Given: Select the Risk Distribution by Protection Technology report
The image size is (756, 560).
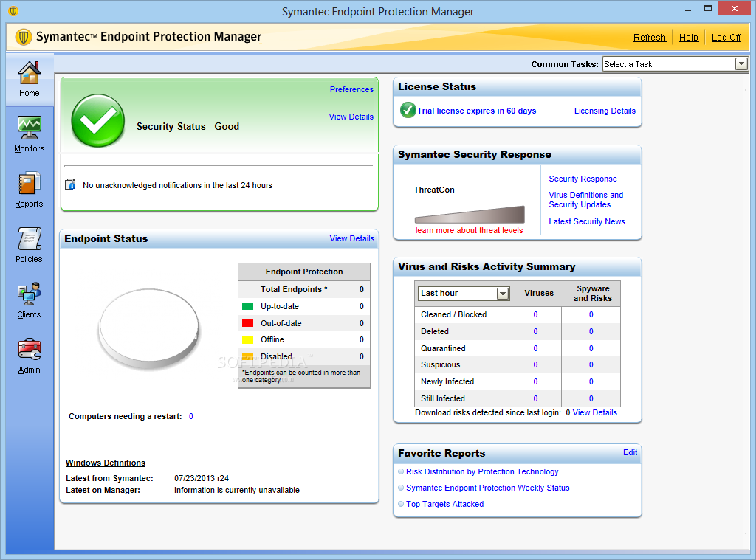Looking at the screenshot, I should [x=481, y=471].
